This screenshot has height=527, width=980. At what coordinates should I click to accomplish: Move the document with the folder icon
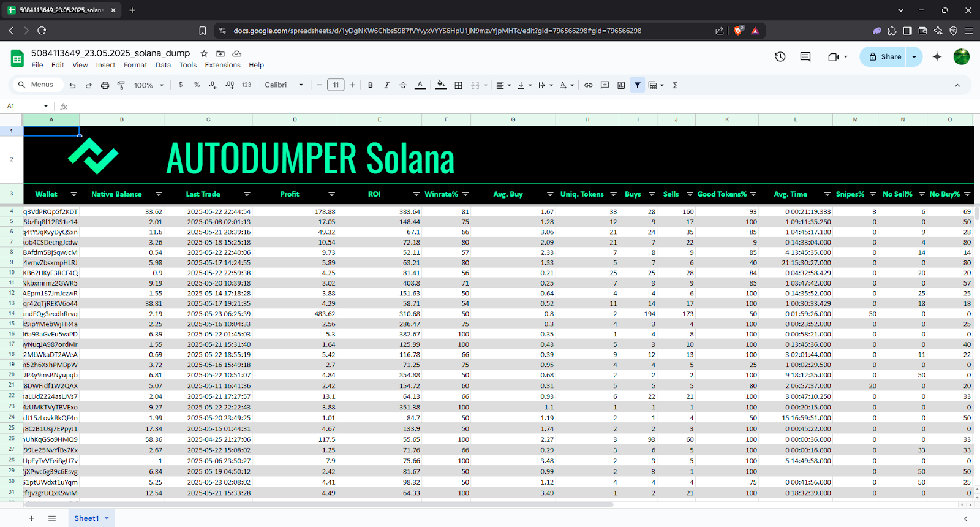pyautogui.click(x=221, y=53)
